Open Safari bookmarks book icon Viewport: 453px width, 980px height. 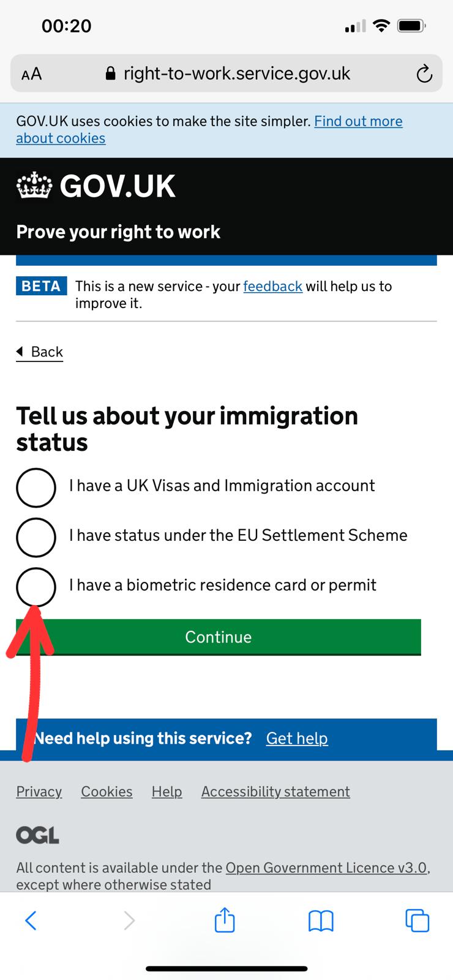(x=321, y=920)
